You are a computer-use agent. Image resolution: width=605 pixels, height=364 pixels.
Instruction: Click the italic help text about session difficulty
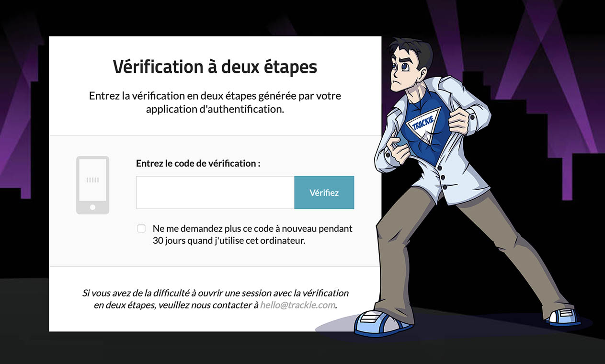(x=215, y=298)
